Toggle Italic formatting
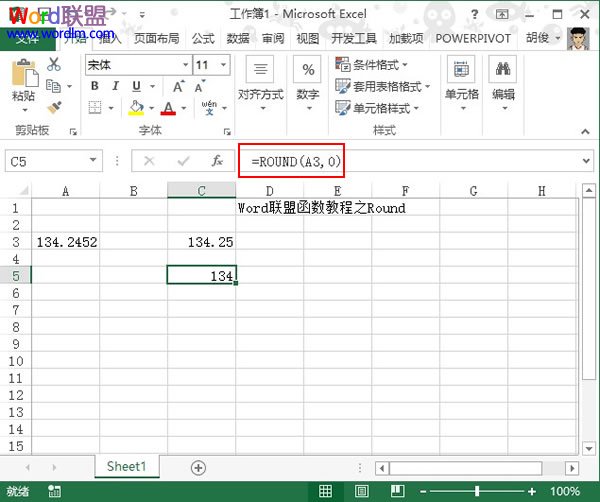Screen dimensions: 600x502 [116, 86]
